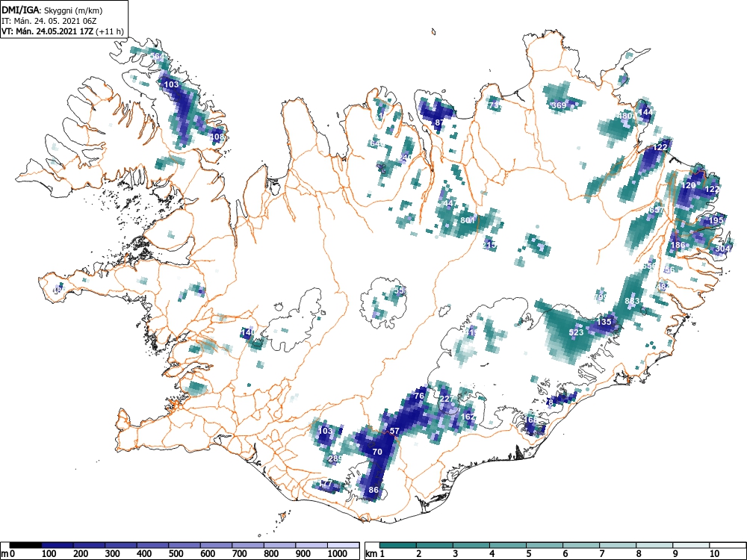Image resolution: width=747 pixels, height=560 pixels.
Task: Select the visibility value '289' on the map
Action: (335, 458)
